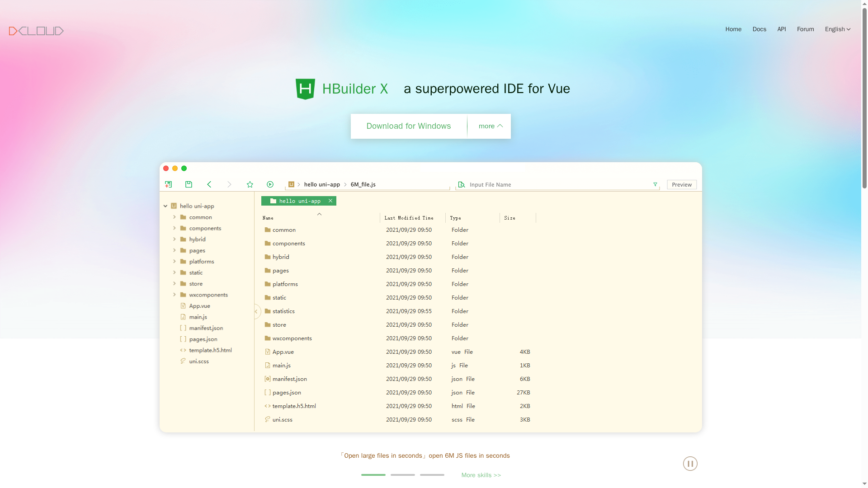The width and height of the screenshot is (868, 488).
Task: Close the hello uni-app tab
Action: 330,201
